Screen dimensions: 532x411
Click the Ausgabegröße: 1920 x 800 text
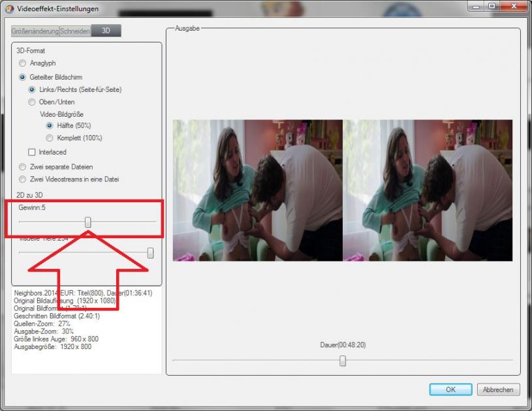click(x=53, y=346)
